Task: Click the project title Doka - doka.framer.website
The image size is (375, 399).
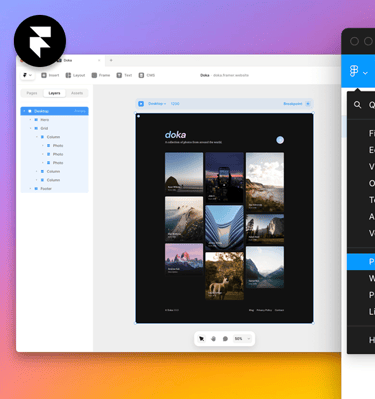Action: point(224,75)
